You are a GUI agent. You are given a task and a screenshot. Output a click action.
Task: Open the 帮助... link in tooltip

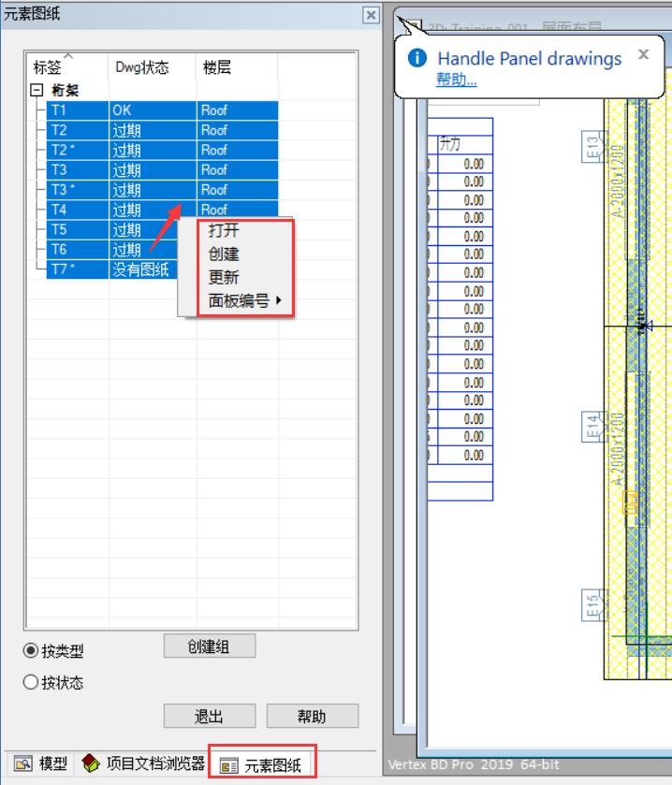point(456,80)
